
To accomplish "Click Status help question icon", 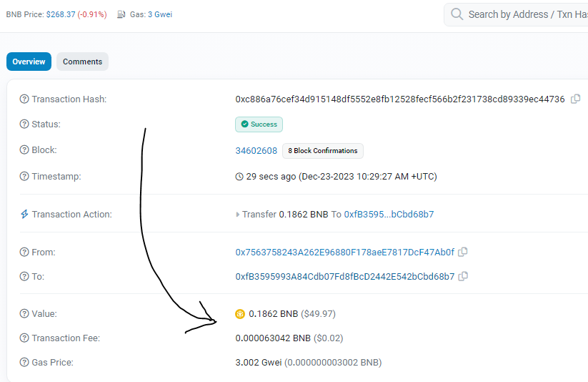I will tap(24, 124).
